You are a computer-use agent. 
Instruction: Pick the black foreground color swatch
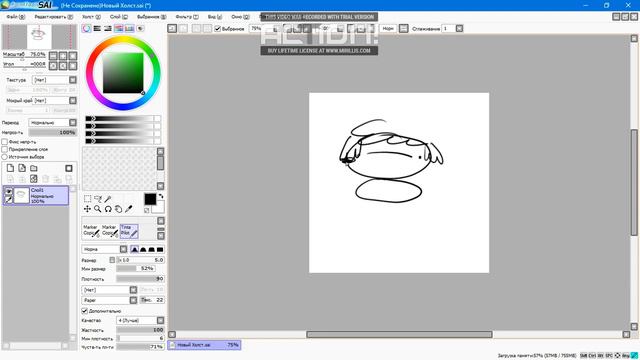(x=150, y=199)
